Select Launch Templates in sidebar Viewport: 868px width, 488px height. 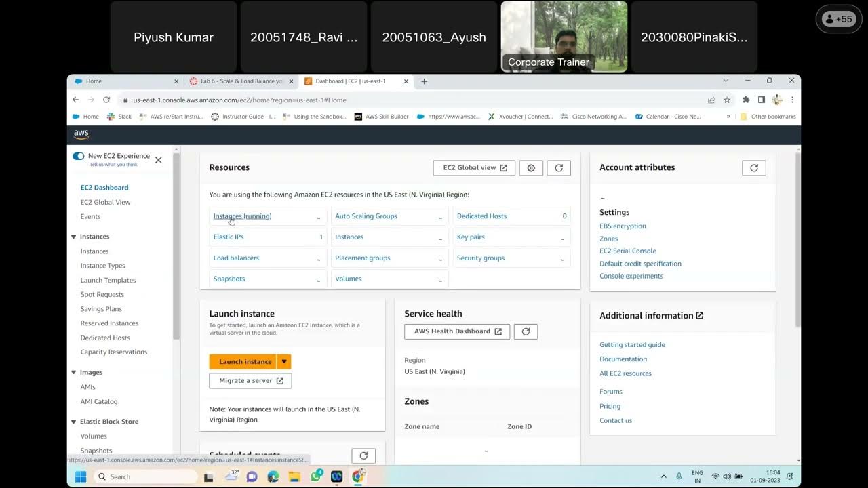click(108, 281)
